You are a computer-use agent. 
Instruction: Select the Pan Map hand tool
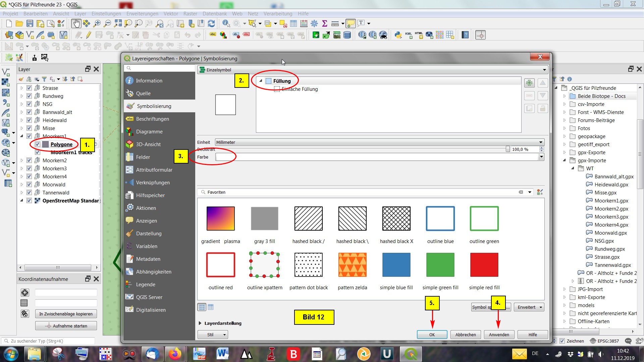tap(76, 23)
